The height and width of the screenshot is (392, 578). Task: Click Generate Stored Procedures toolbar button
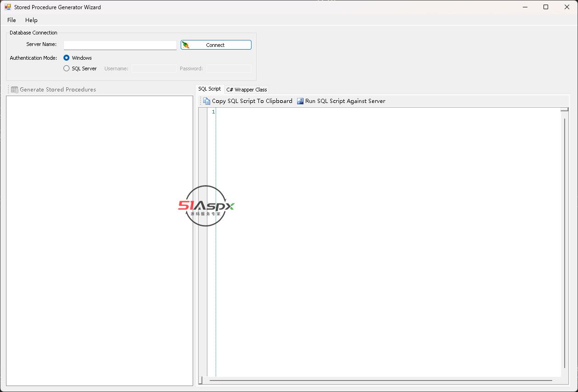click(53, 90)
